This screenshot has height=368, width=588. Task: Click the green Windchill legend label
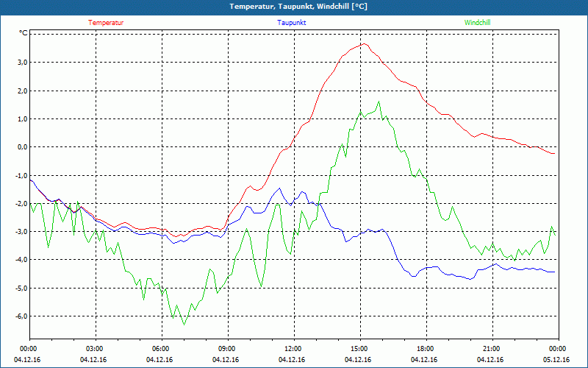pyautogui.click(x=478, y=23)
